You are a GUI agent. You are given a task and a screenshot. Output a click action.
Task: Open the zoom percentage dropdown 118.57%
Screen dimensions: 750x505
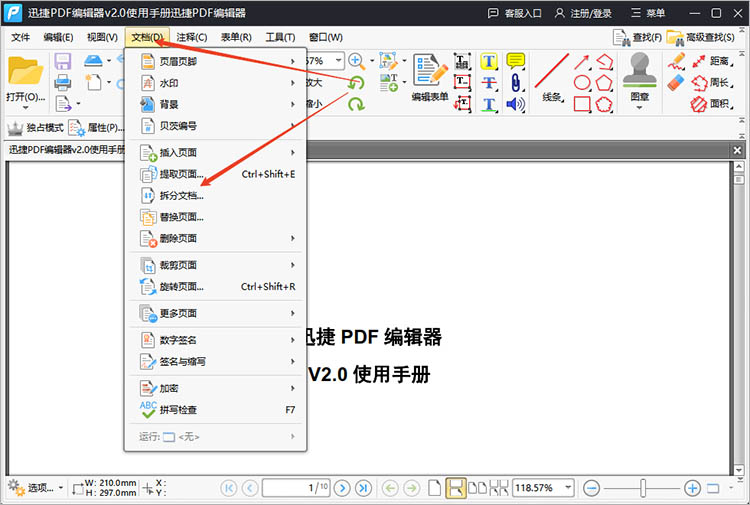pyautogui.click(x=568, y=488)
